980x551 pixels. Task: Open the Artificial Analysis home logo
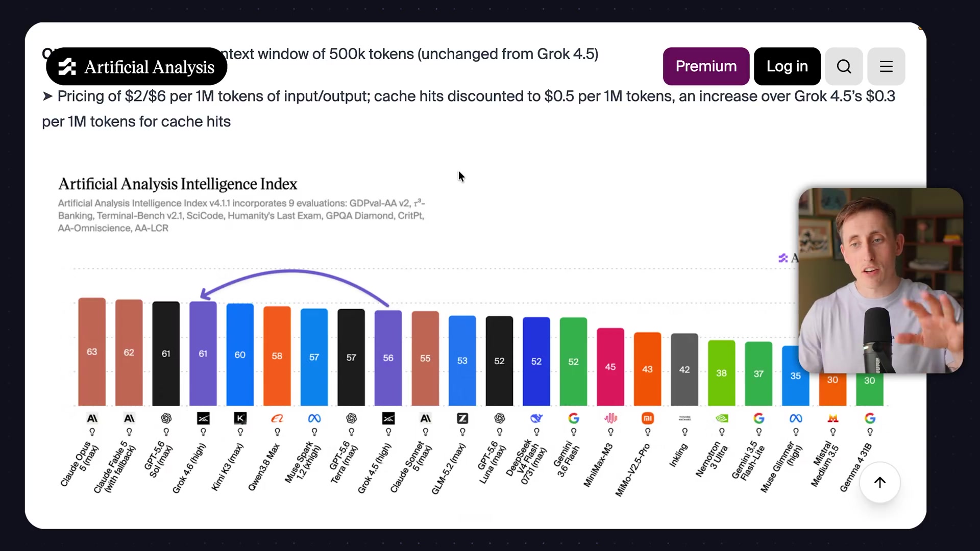tap(136, 66)
